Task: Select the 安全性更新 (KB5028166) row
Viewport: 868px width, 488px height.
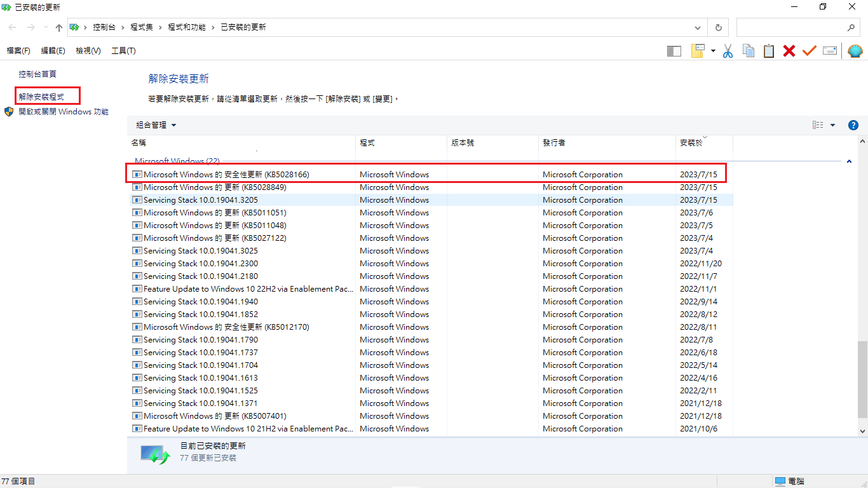Action: 430,175
